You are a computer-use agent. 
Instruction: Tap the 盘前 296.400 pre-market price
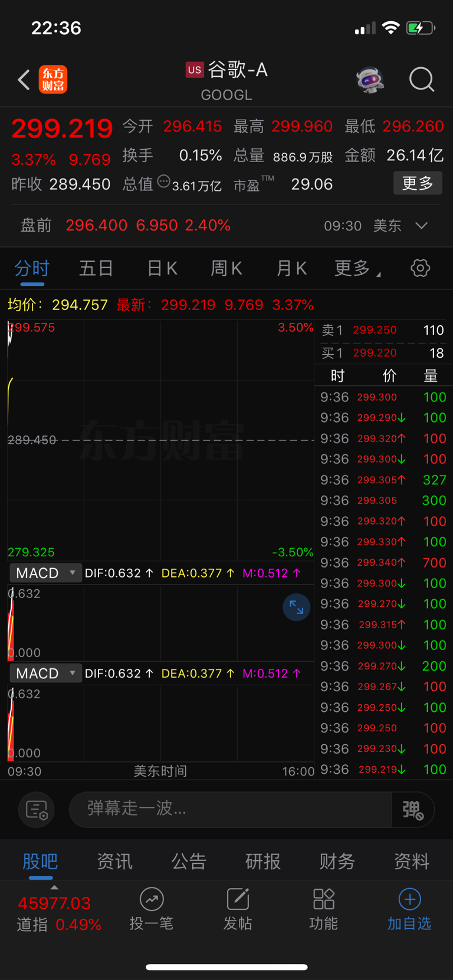point(97,225)
